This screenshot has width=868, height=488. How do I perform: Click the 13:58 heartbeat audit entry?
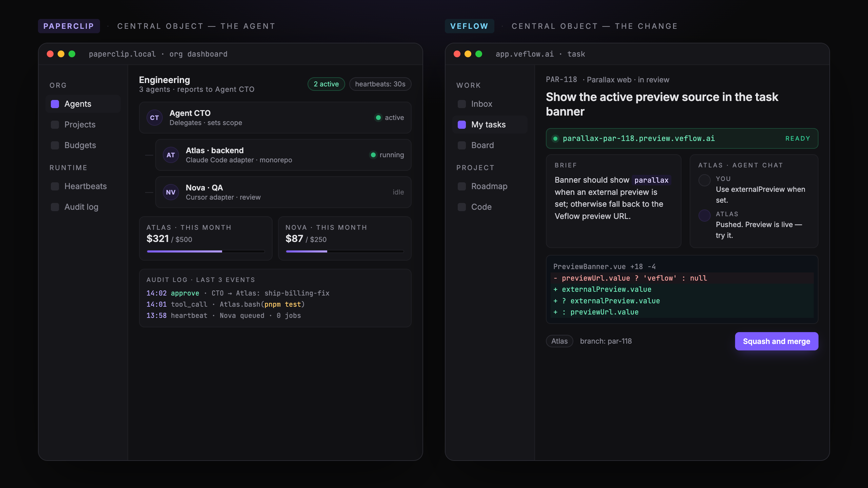coord(223,316)
